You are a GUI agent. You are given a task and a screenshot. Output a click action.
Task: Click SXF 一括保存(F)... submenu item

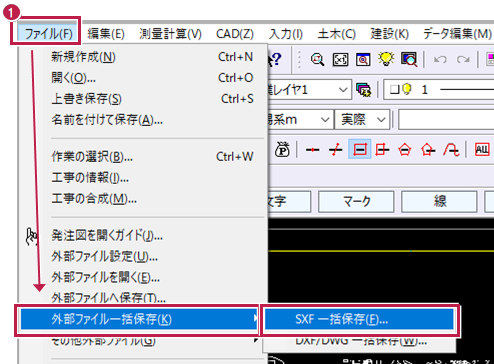359,319
